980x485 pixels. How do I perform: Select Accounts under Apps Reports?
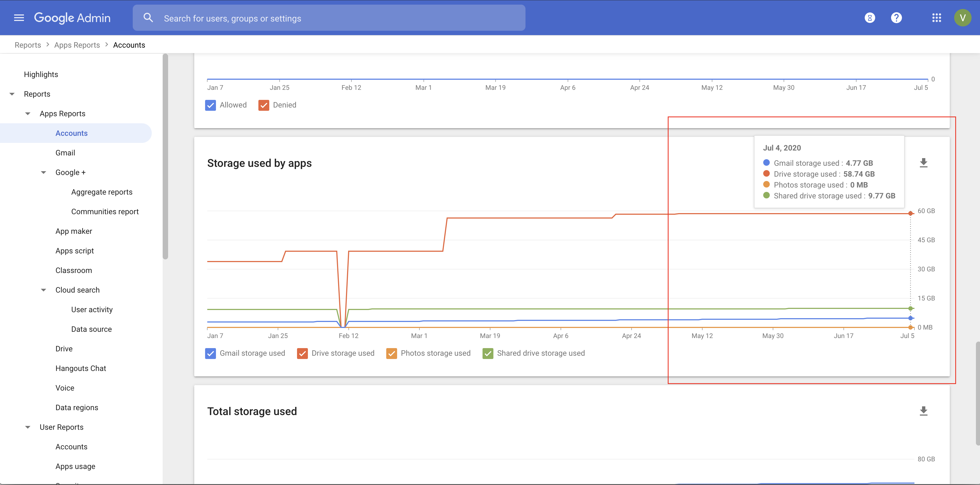[72, 133]
